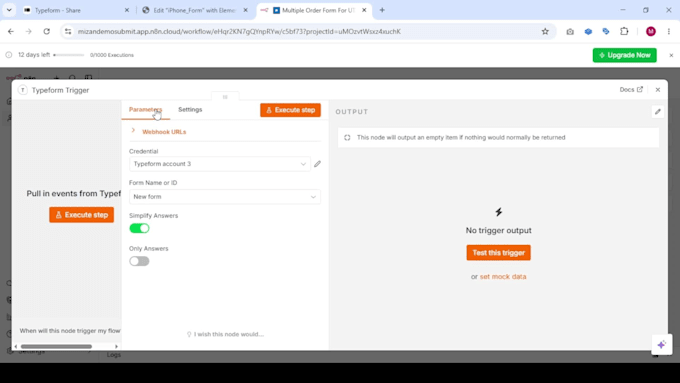Dismiss the trial banner
The image size is (680, 383).
[x=671, y=55]
